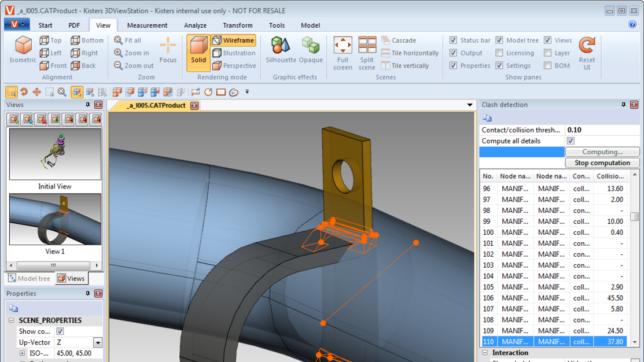Align view to Back

83,66
